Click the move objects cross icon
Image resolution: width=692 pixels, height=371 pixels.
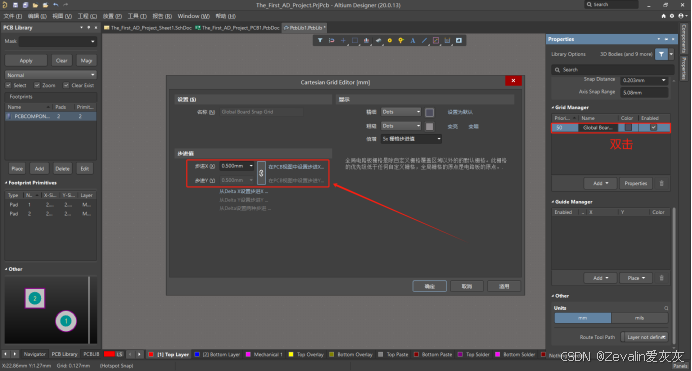point(343,40)
